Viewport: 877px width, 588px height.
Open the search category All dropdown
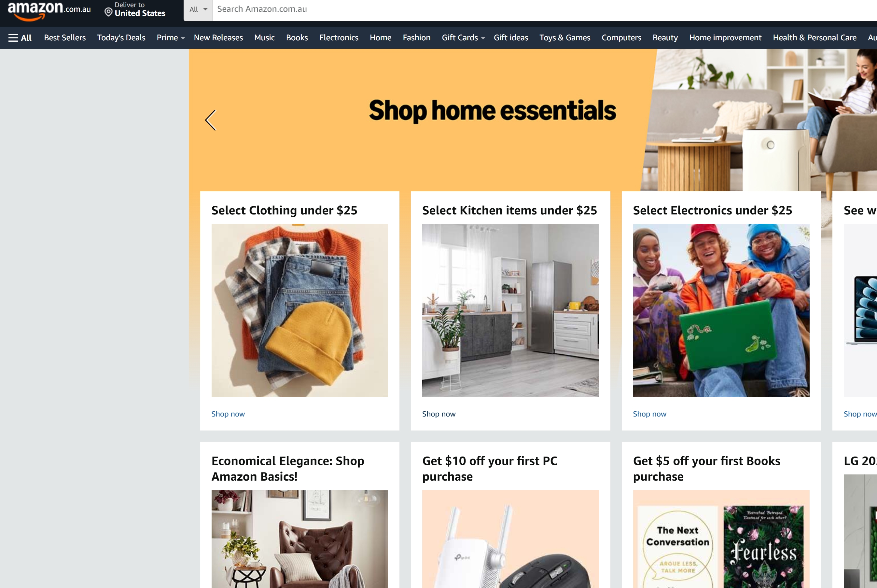[x=198, y=9]
